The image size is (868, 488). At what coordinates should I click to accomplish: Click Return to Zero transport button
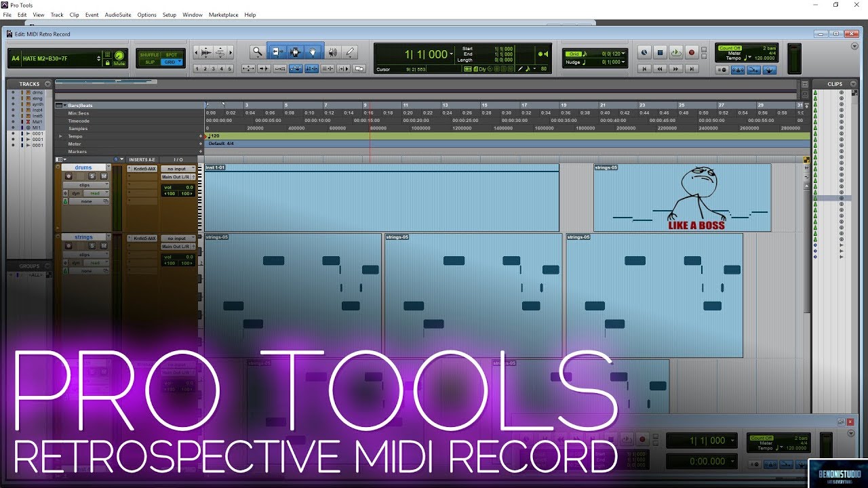click(x=644, y=68)
